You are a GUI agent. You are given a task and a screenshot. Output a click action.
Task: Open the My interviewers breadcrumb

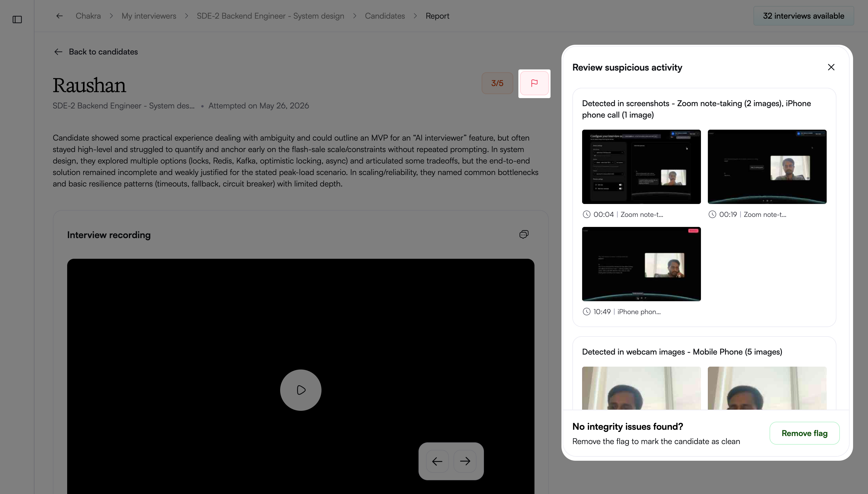(x=149, y=16)
